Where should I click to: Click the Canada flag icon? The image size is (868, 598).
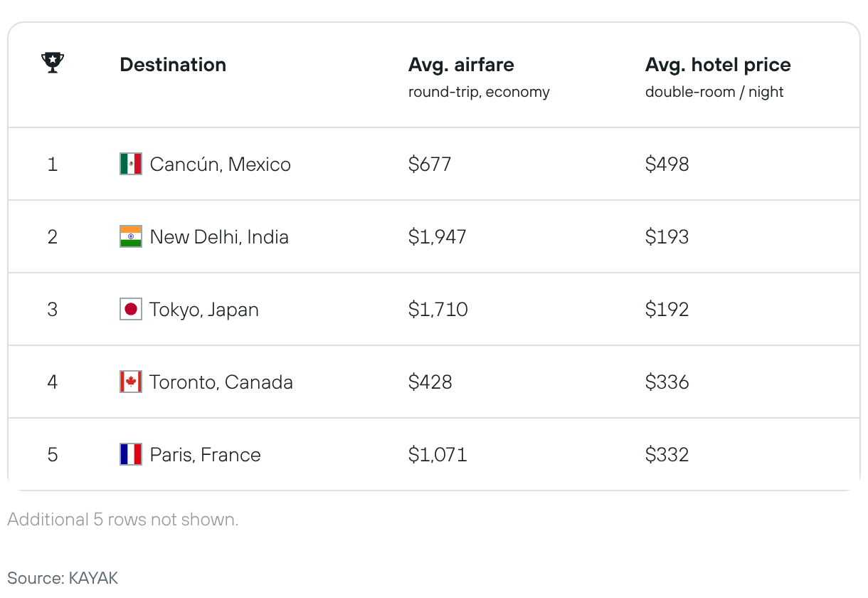(x=131, y=382)
